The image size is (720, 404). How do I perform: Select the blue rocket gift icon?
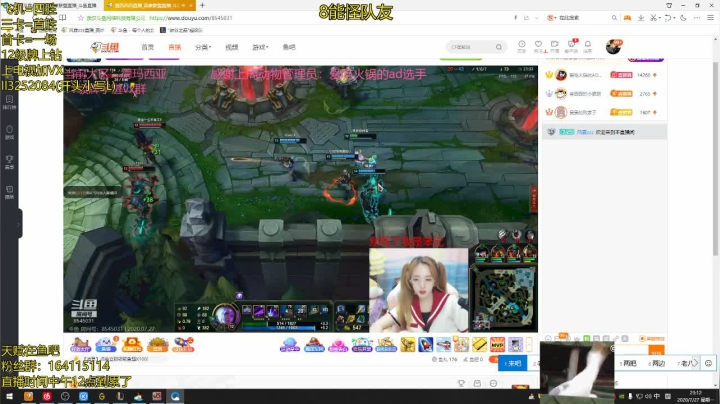point(426,344)
